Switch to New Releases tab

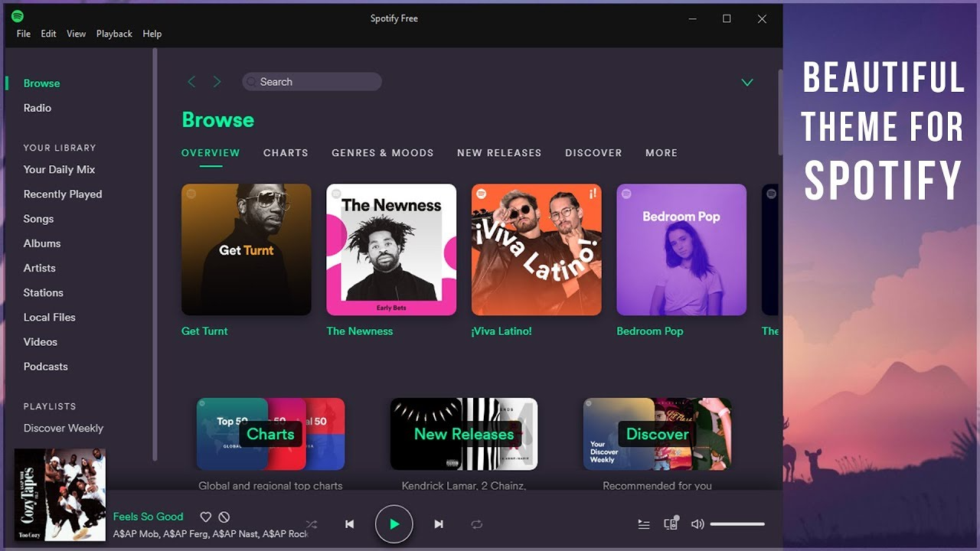(x=499, y=153)
